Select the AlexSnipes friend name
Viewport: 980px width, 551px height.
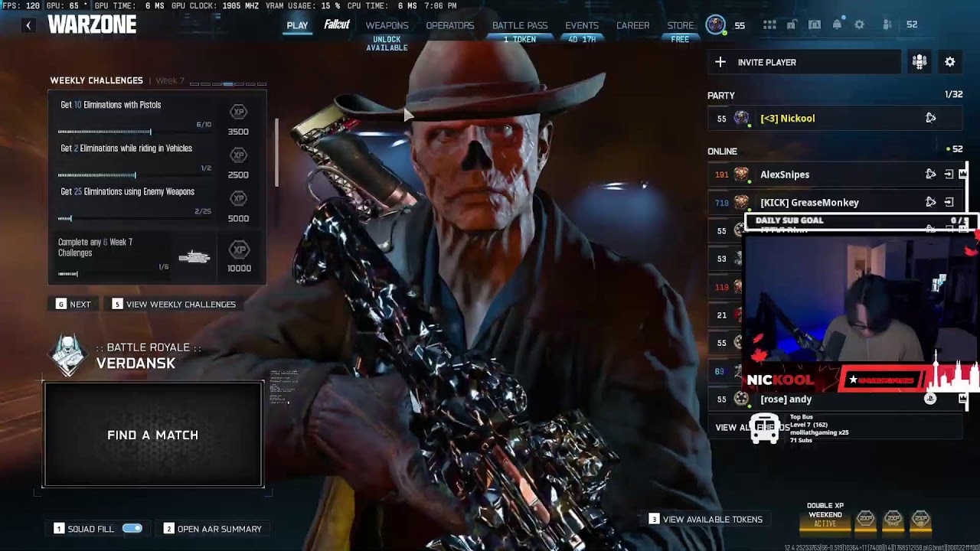(x=785, y=174)
